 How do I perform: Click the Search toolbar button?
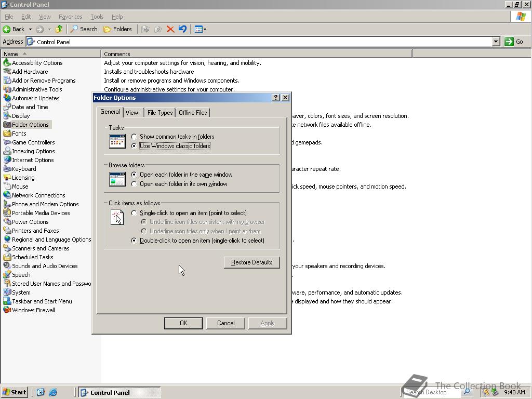[84, 29]
